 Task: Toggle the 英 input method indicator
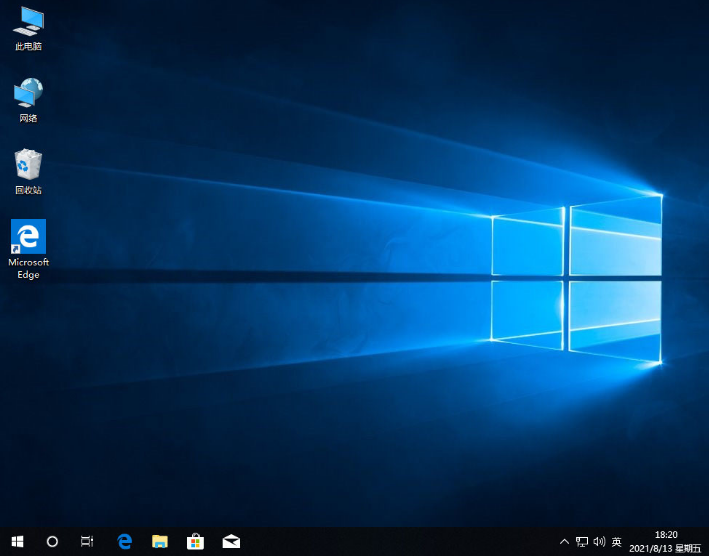point(617,541)
